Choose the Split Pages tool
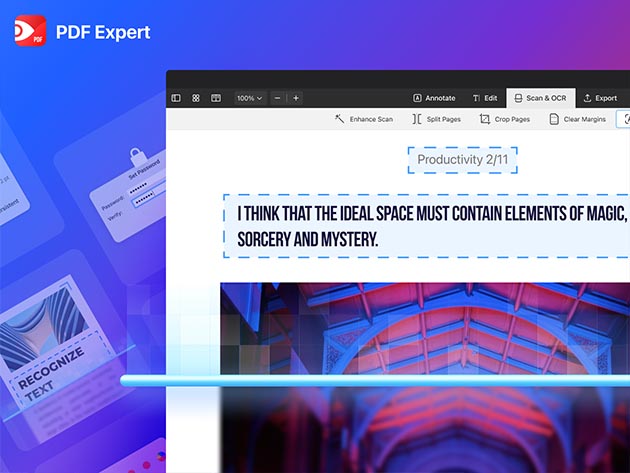 tap(436, 119)
